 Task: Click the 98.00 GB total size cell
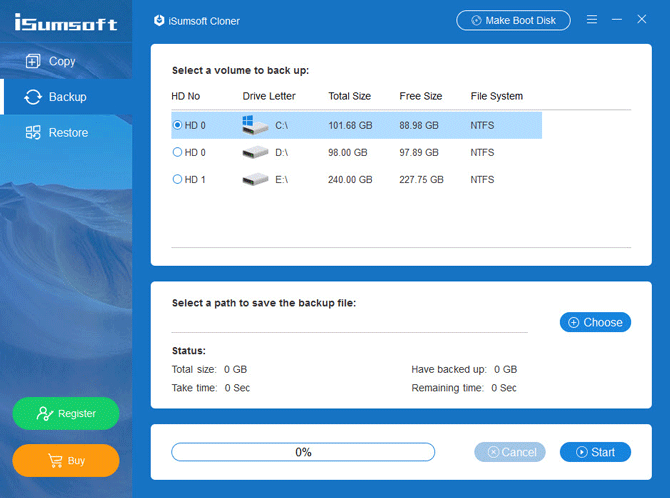click(347, 153)
